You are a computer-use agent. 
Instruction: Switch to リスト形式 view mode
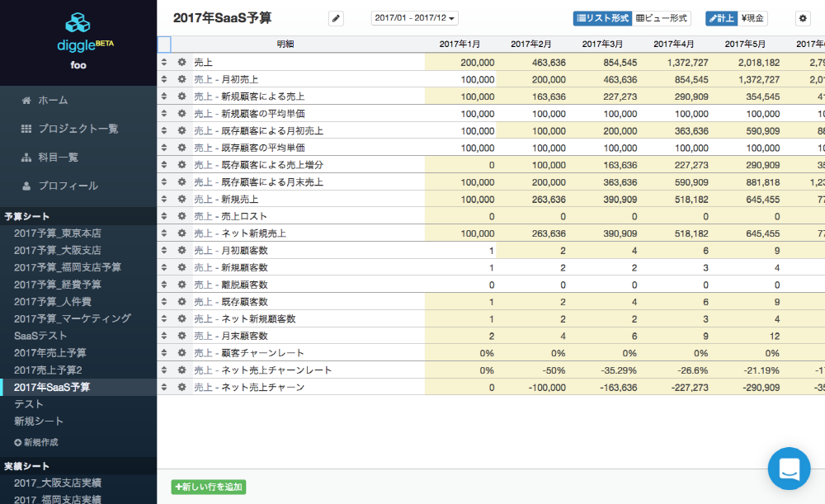[x=602, y=18]
